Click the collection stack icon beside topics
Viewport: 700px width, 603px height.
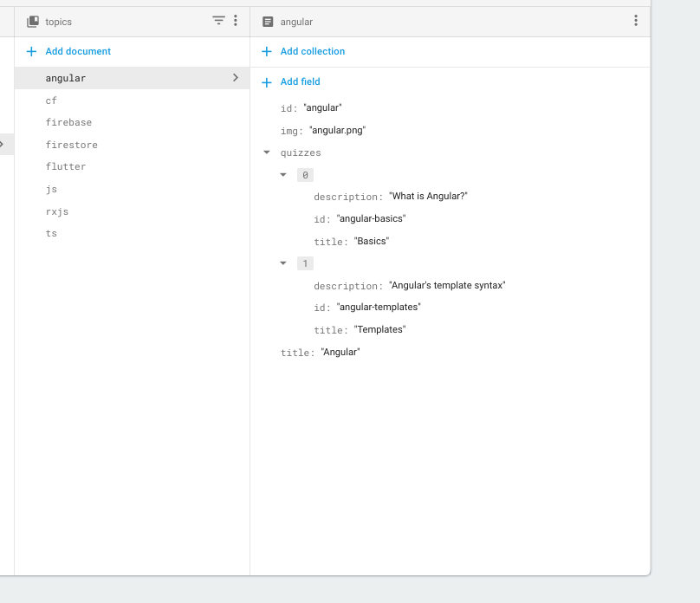coord(35,20)
